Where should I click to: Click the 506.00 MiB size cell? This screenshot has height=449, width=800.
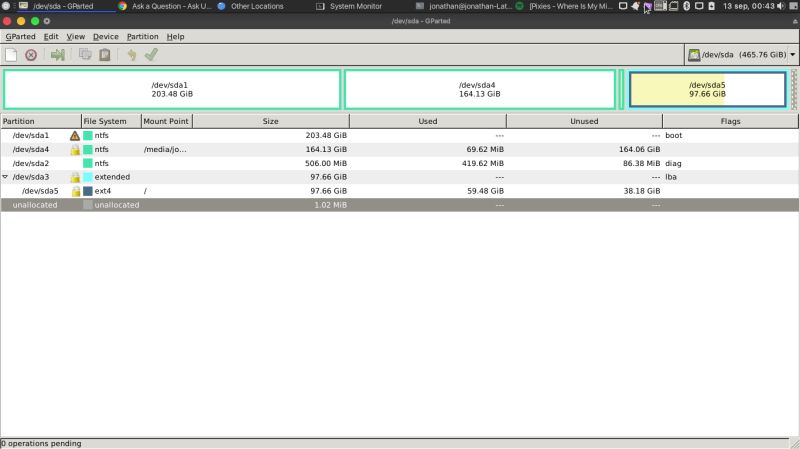[326, 163]
